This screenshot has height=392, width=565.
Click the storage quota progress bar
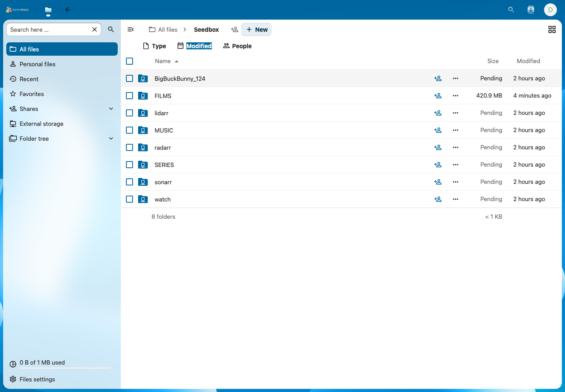(x=65, y=368)
